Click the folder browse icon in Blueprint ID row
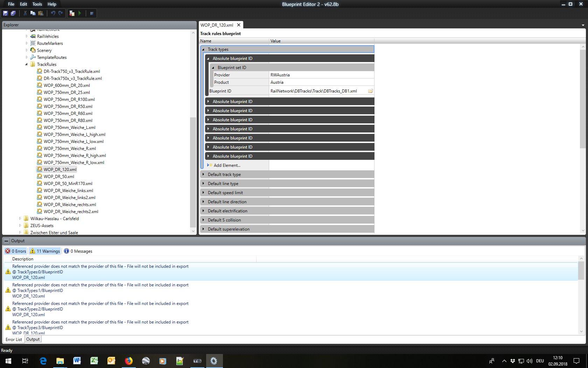 tap(370, 91)
